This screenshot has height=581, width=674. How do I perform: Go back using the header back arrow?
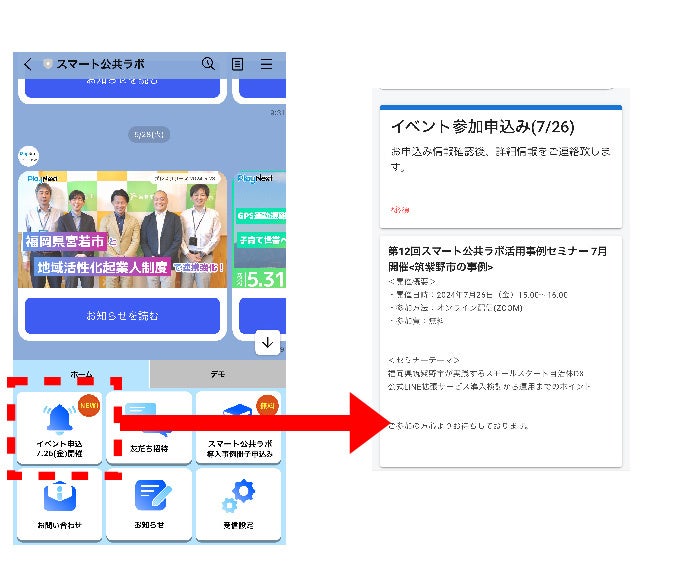click(28, 64)
